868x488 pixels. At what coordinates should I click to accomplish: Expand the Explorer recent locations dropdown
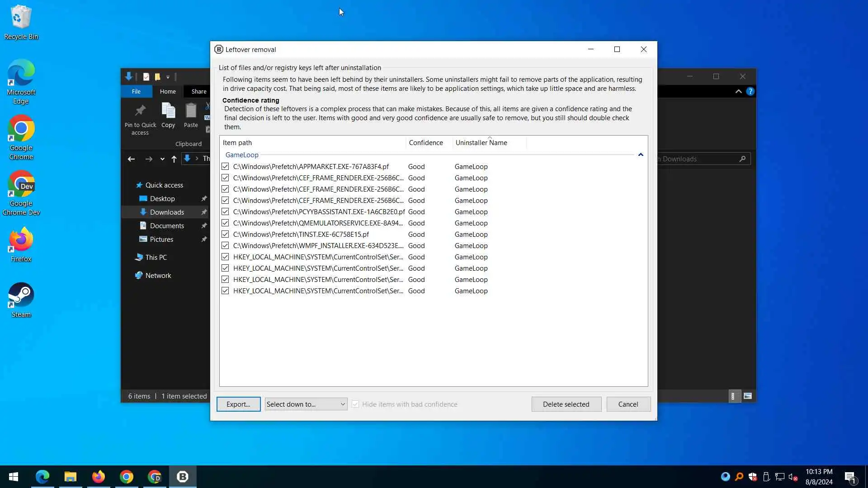tap(162, 159)
